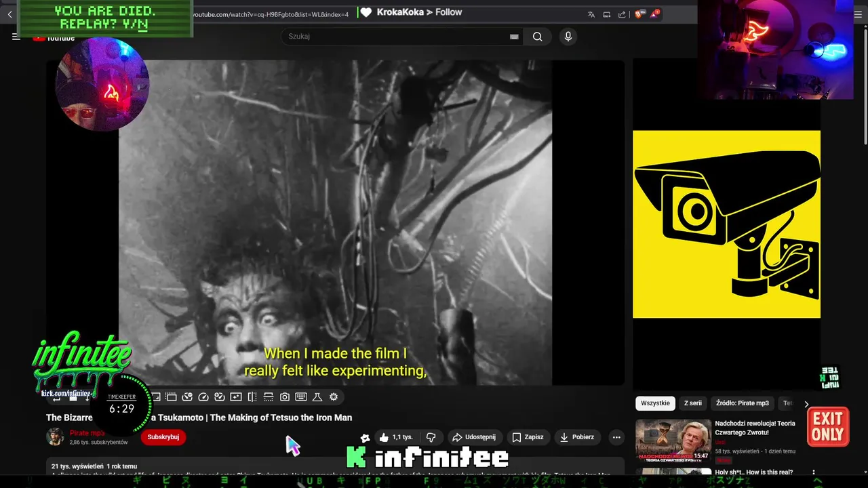
Task: Open the Nadchodzi rewolucja video thumbnail
Action: coord(673,441)
